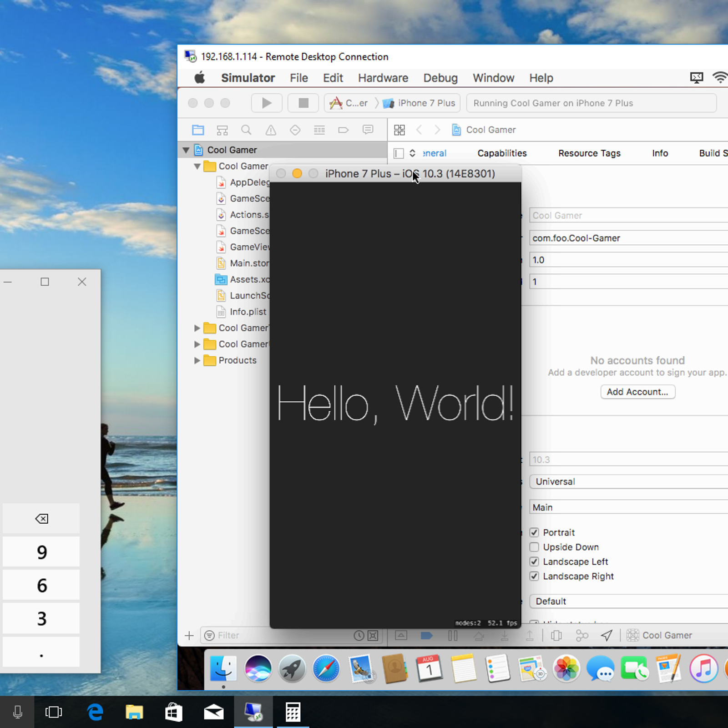Screen dimensions: 728x728
Task: Open the Hardware menu
Action: [383, 78]
